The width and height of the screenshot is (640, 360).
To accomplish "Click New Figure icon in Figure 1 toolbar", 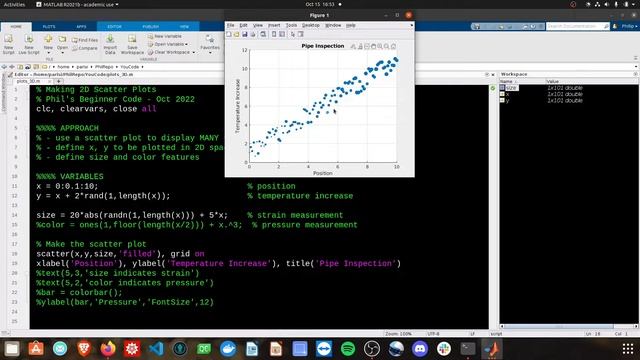I will (x=229, y=34).
